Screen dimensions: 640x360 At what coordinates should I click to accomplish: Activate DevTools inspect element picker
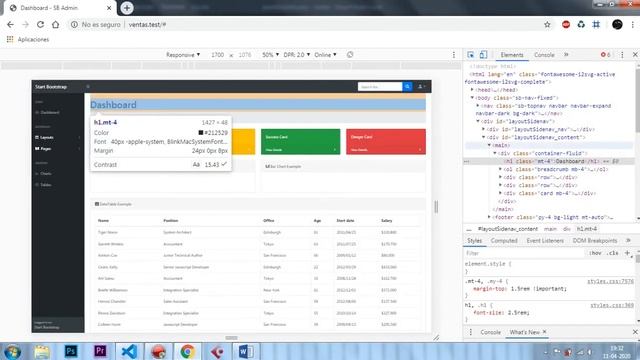tap(471, 55)
